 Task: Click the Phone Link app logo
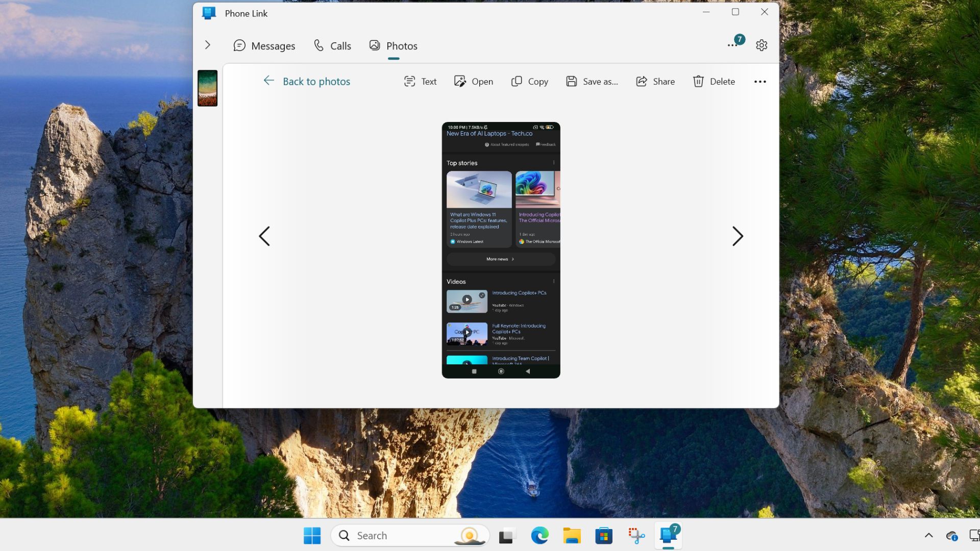point(209,13)
